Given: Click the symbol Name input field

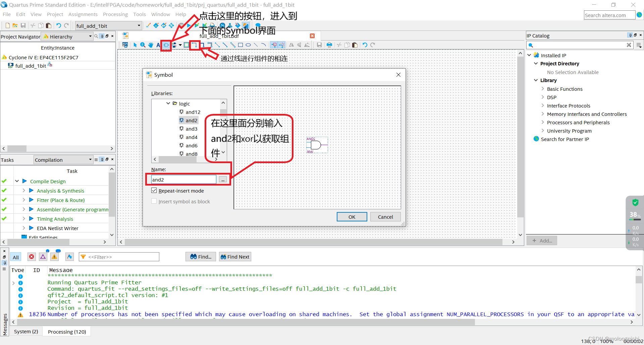Looking at the screenshot, I should pyautogui.click(x=184, y=180).
